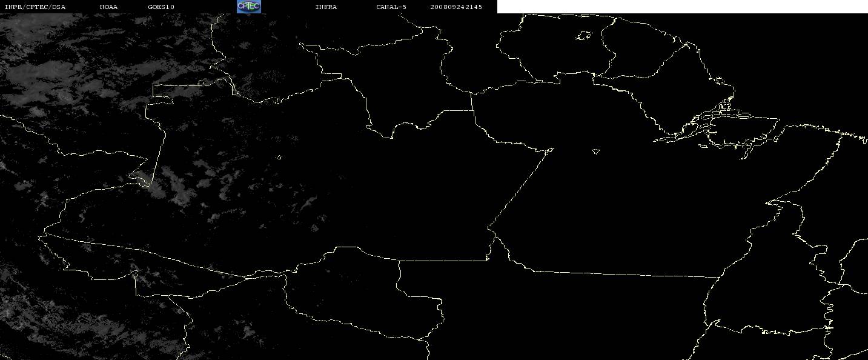Click the NOAA label in the header
Screen dimensions: 868x360
109,7
